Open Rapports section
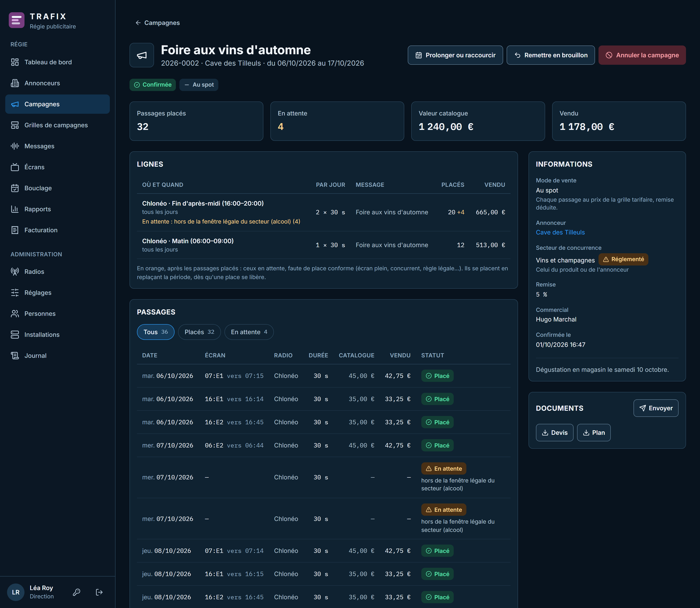Screen dimensions: 700x608 pyautogui.click(x=57, y=209)
